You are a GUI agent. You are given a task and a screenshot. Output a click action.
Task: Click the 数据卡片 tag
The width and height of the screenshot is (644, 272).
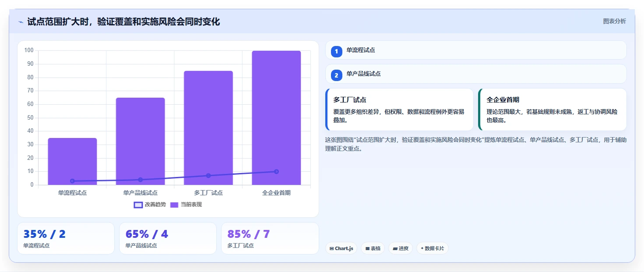[x=432, y=248]
